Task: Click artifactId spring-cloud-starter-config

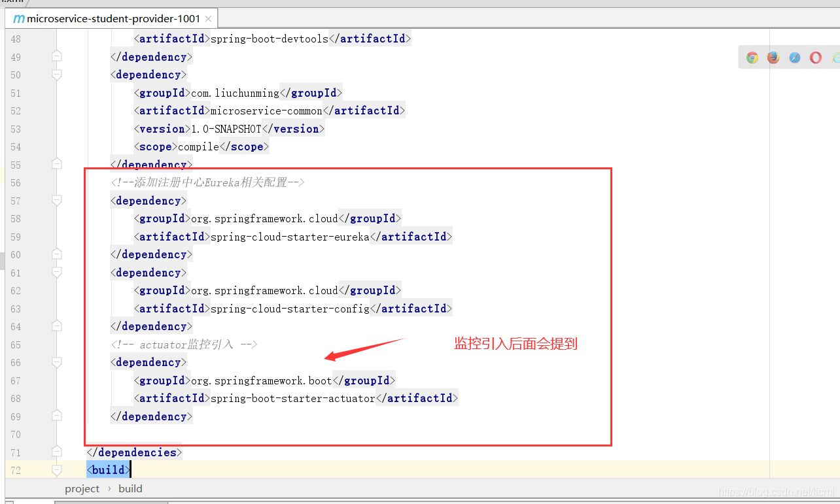Action: click(290, 308)
